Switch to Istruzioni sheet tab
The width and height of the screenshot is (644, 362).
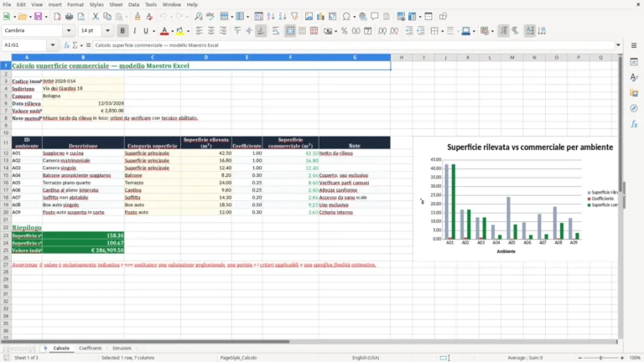tap(122, 348)
